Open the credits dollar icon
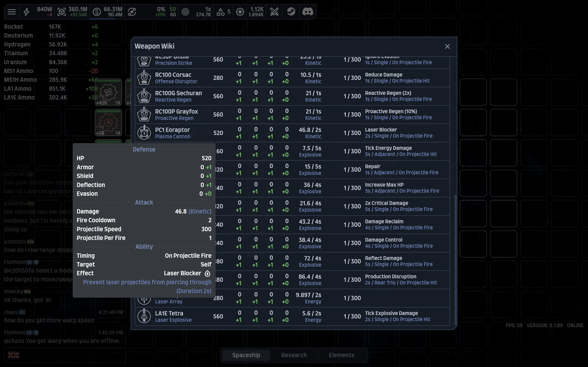 97,12
